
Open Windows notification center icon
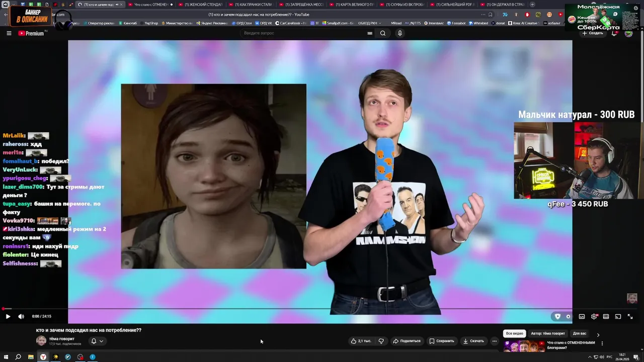pyautogui.click(x=635, y=357)
